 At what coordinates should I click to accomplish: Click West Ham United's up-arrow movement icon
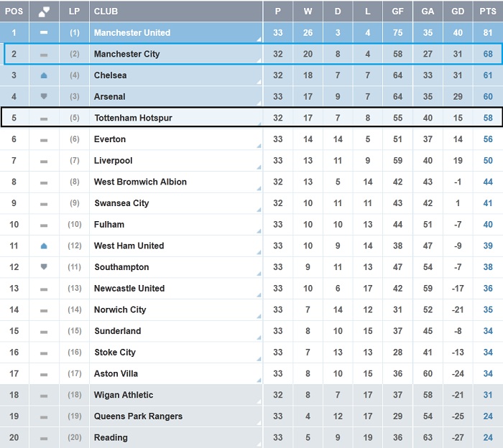pos(44,246)
